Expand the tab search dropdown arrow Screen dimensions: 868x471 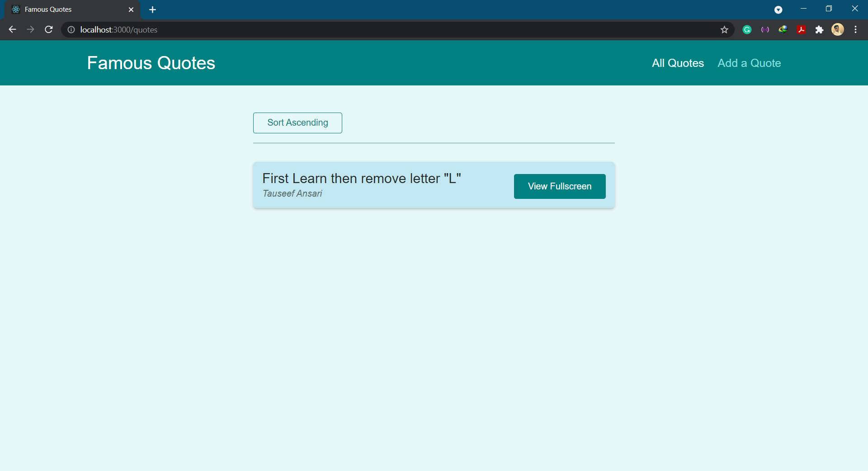pos(778,9)
